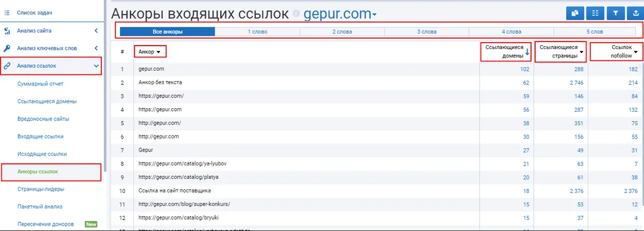This screenshot has width=644, height=231.
Task: Expand the Анализ ключевых слов chevron
Action: click(95, 49)
